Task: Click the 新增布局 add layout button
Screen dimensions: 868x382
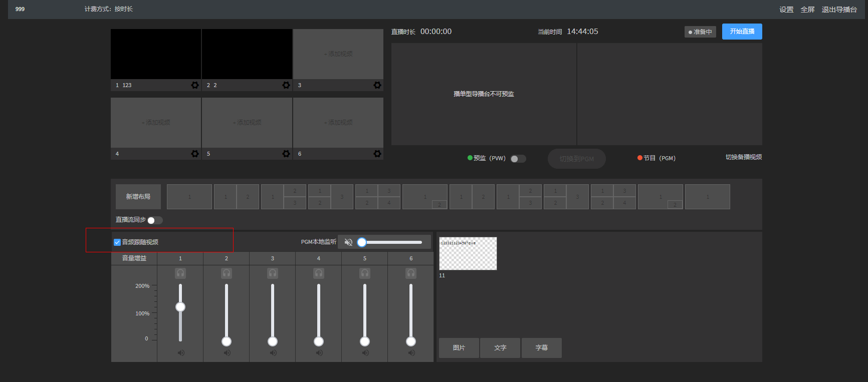Action: (138, 197)
